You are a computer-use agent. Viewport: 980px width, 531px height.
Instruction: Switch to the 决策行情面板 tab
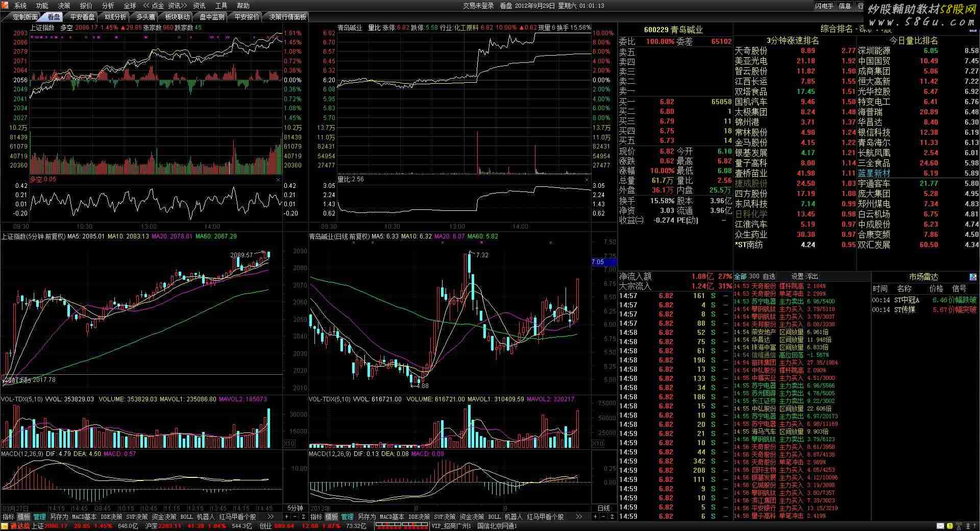coord(288,17)
